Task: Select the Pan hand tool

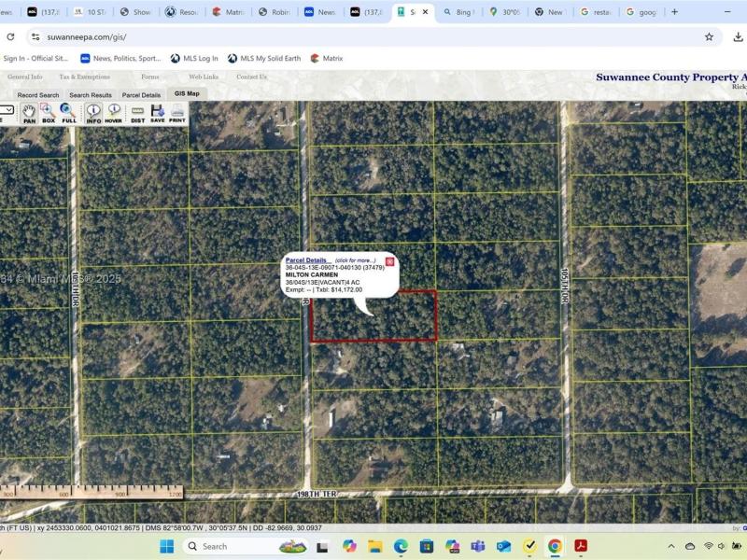Action: [29, 113]
